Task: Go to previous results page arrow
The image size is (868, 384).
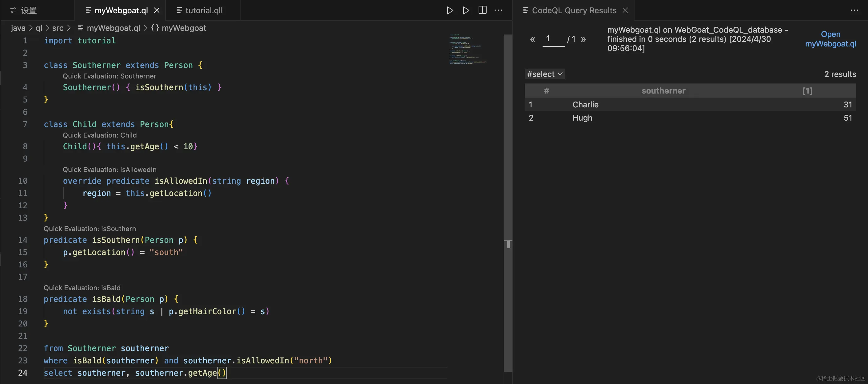Action: [533, 39]
